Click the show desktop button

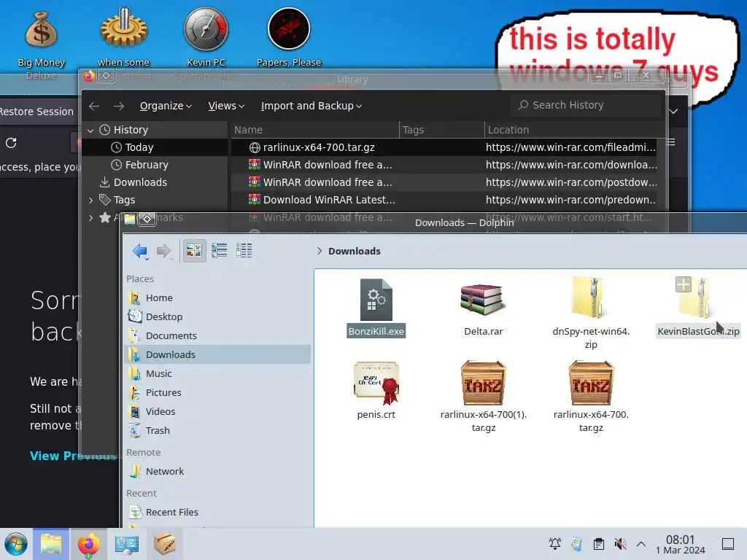point(727,544)
